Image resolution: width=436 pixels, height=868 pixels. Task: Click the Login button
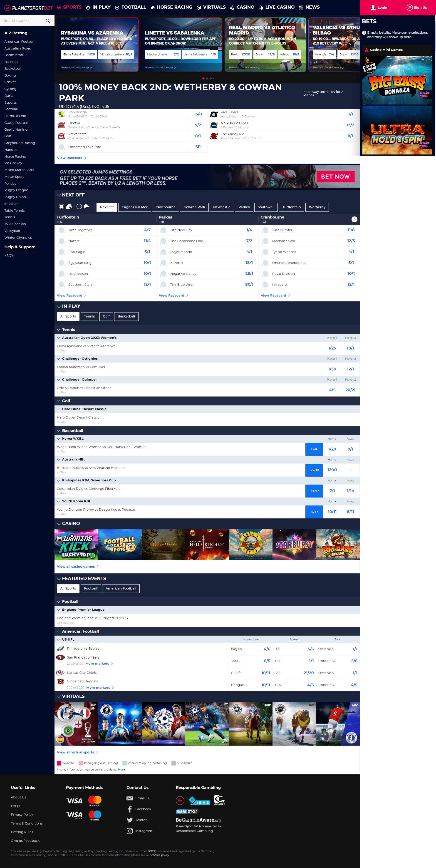coord(379,7)
